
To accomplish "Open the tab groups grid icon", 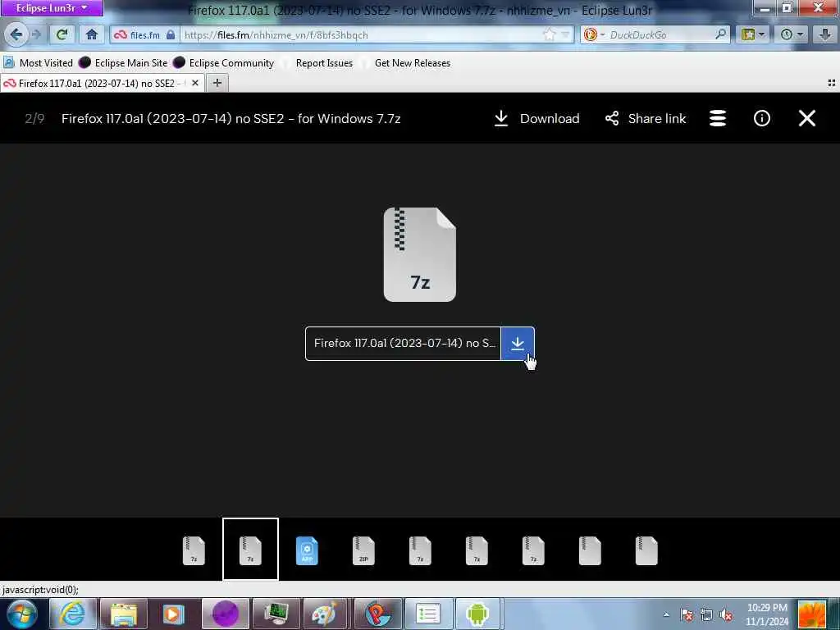I will 832,83.
